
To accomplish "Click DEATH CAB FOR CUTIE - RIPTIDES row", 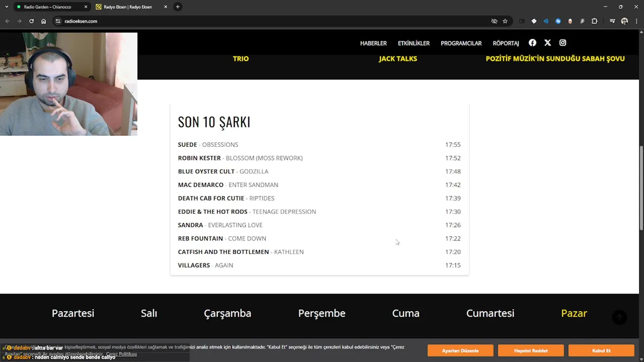I will pyautogui.click(x=319, y=198).
